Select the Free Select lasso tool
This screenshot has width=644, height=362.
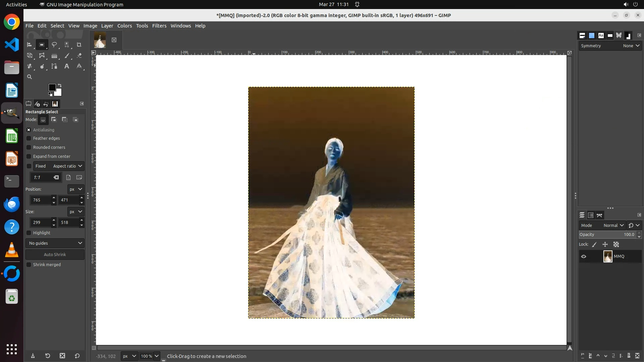tap(54, 45)
